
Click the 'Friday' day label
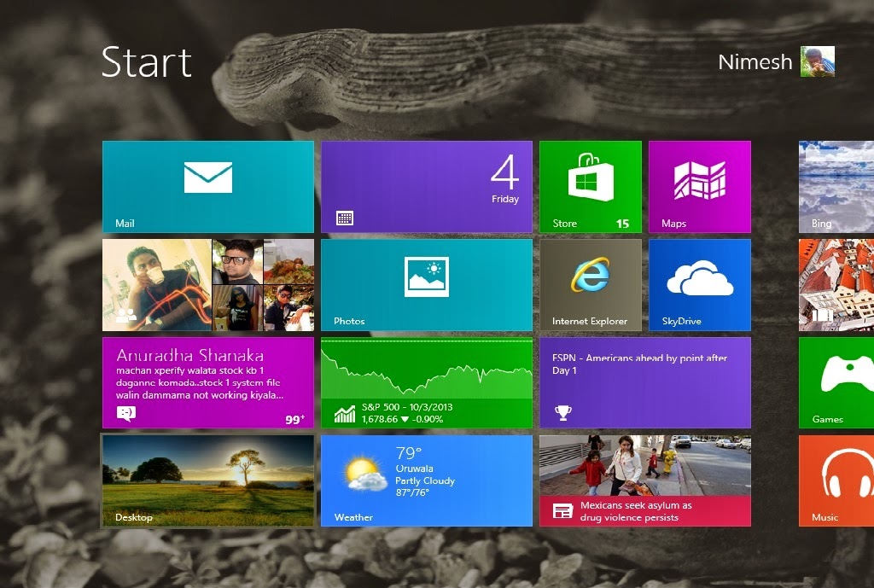(505, 199)
